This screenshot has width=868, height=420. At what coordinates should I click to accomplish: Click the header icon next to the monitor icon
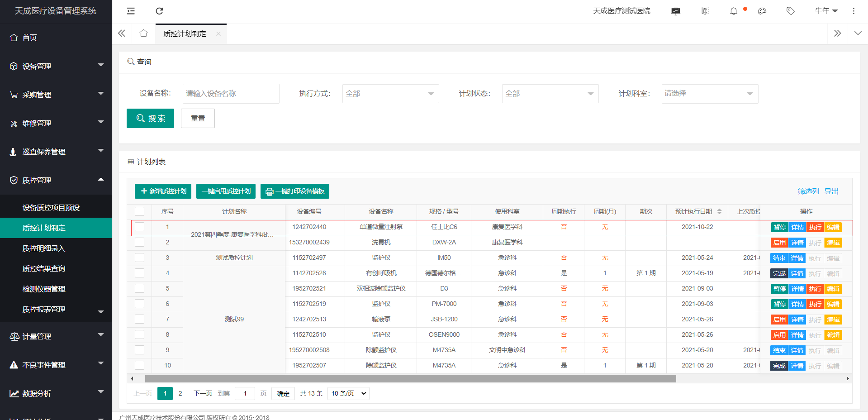(x=705, y=11)
